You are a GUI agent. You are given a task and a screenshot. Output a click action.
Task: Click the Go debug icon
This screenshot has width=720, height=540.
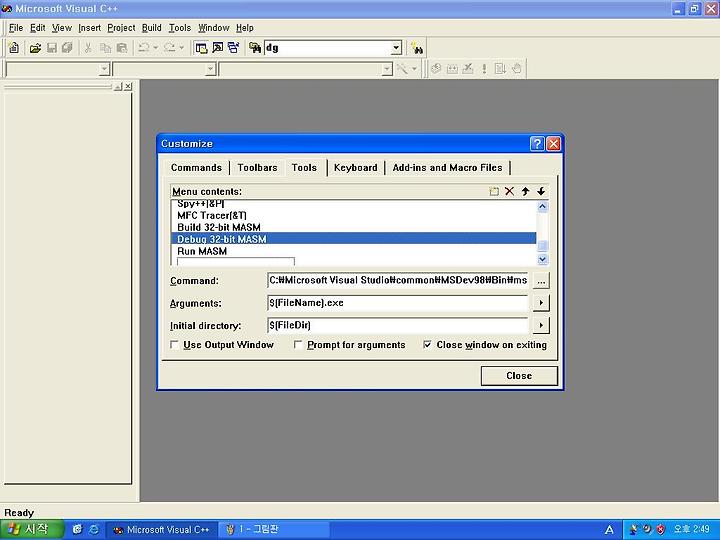500,69
